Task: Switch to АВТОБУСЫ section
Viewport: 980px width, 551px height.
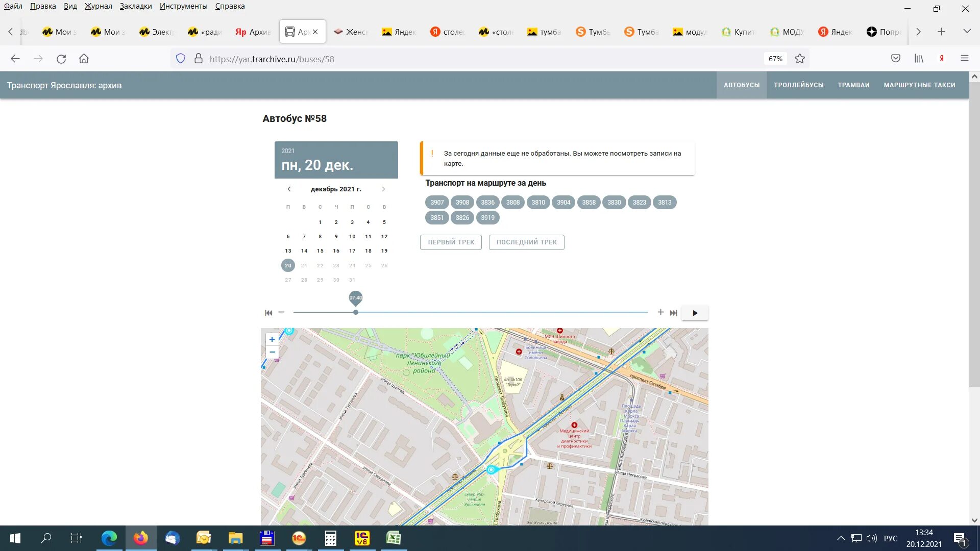Action: (741, 85)
